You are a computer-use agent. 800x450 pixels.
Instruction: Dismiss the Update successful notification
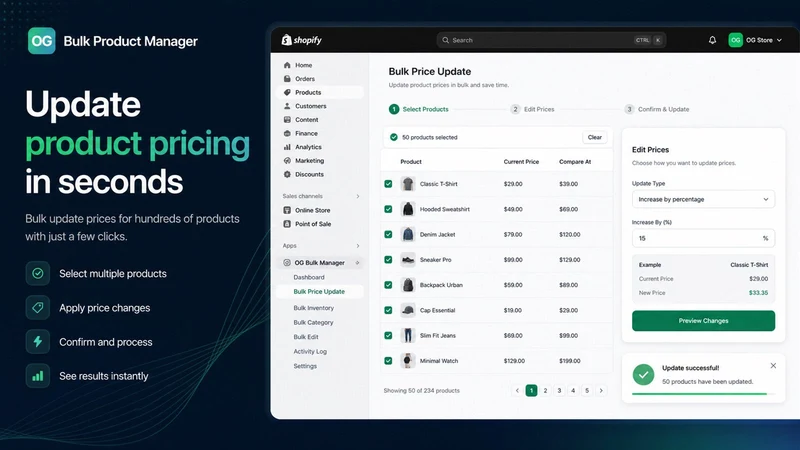[773, 366]
